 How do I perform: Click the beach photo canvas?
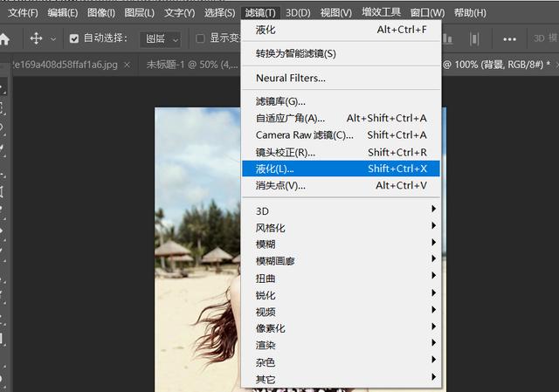pyautogui.click(x=198, y=250)
